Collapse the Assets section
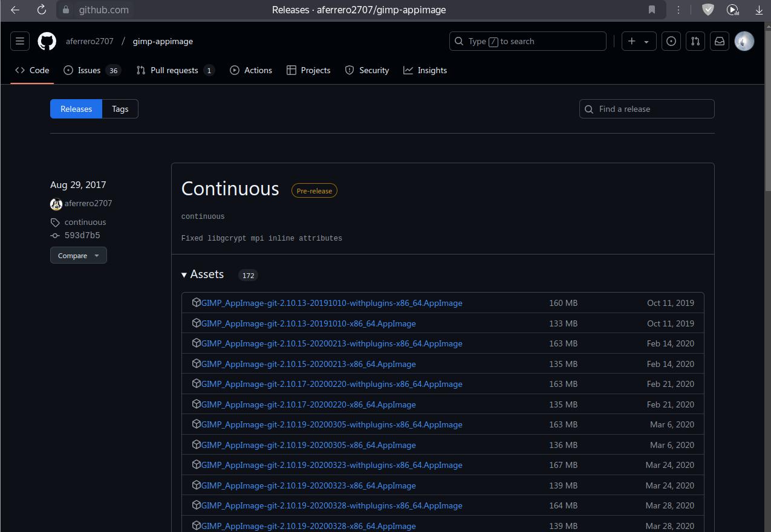The height and width of the screenshot is (532, 771). [x=203, y=274]
